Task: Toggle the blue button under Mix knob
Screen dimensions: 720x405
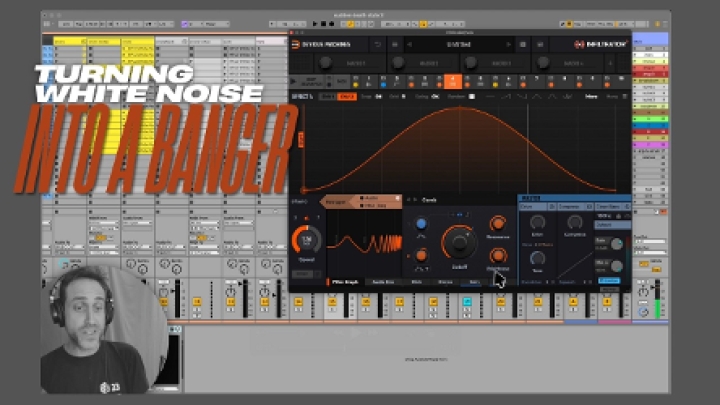Action: point(609,281)
